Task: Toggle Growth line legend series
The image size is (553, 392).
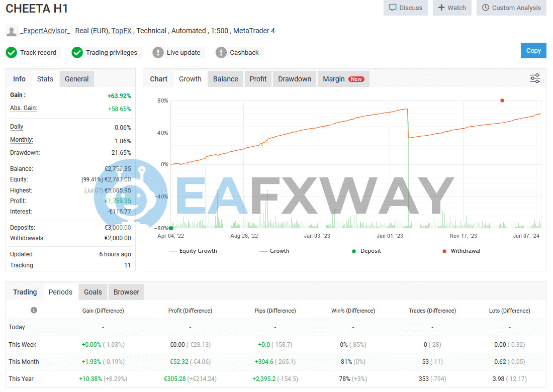Action: pos(274,251)
